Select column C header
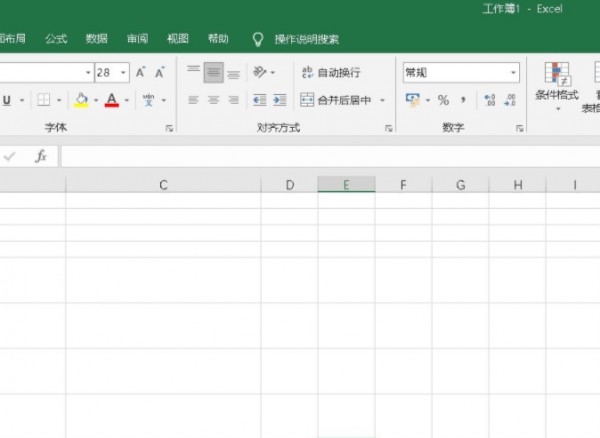600x438 pixels. pos(163,185)
